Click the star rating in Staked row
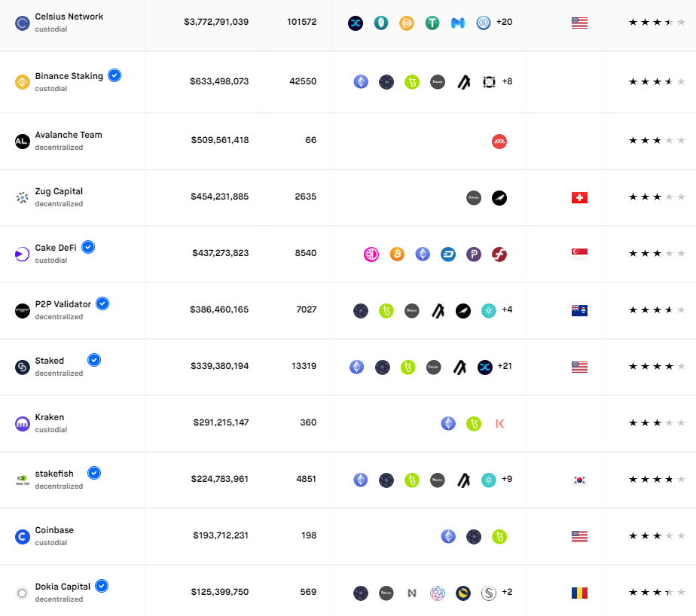This screenshot has height=616, width=696. pos(657,366)
